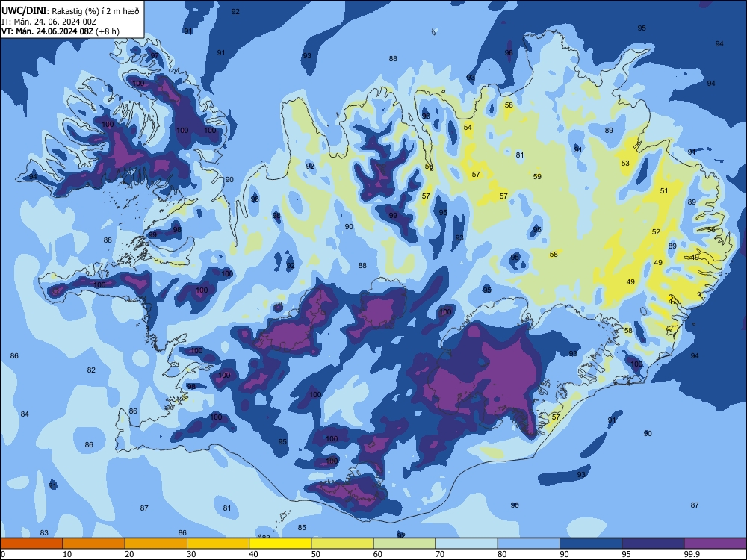Click the legend tick label 99.9
The width and height of the screenshot is (747, 560).
click(692, 554)
